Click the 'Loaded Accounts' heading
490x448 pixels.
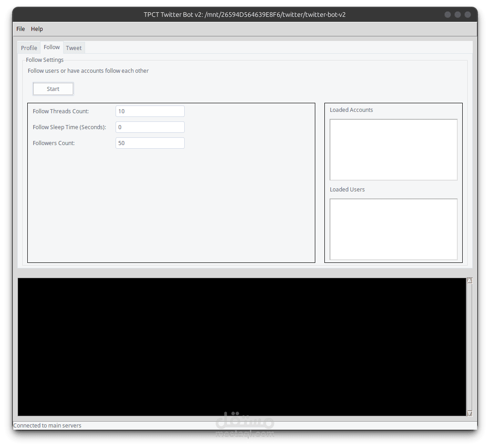(351, 110)
